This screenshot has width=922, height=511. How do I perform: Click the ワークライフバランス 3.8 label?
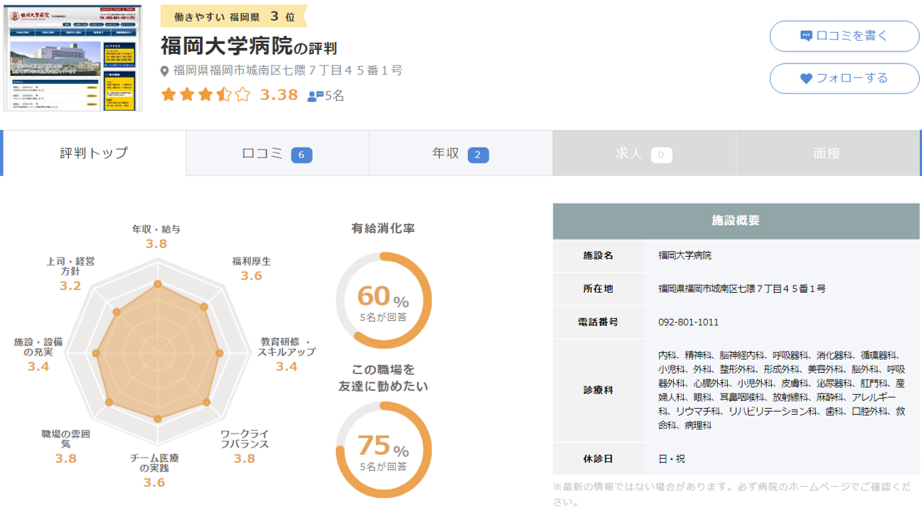(x=245, y=447)
